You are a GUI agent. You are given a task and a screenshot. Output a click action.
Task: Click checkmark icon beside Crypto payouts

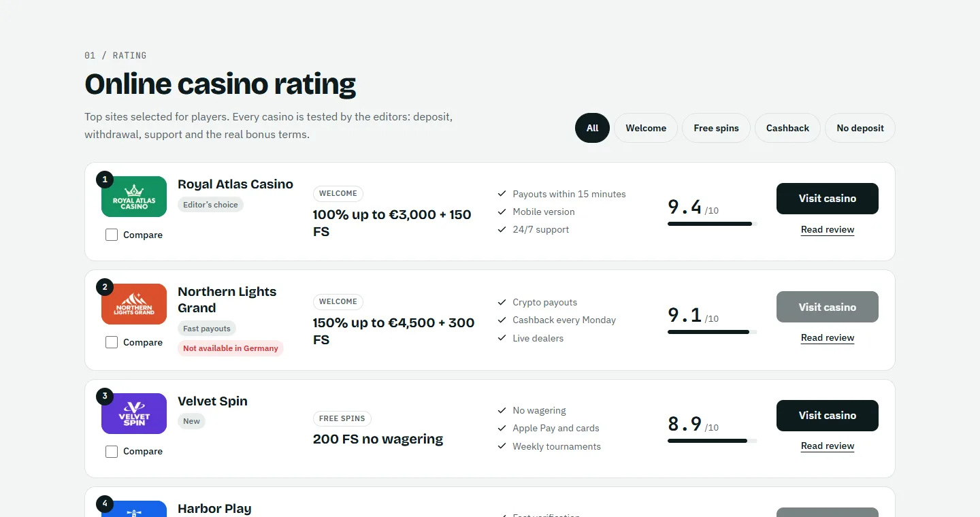pos(502,302)
